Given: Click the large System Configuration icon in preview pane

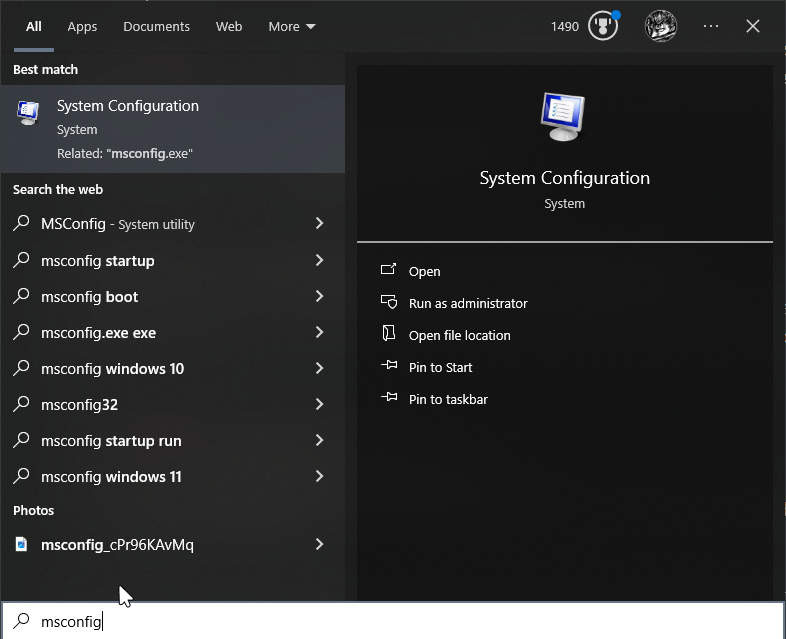Looking at the screenshot, I should (x=563, y=116).
